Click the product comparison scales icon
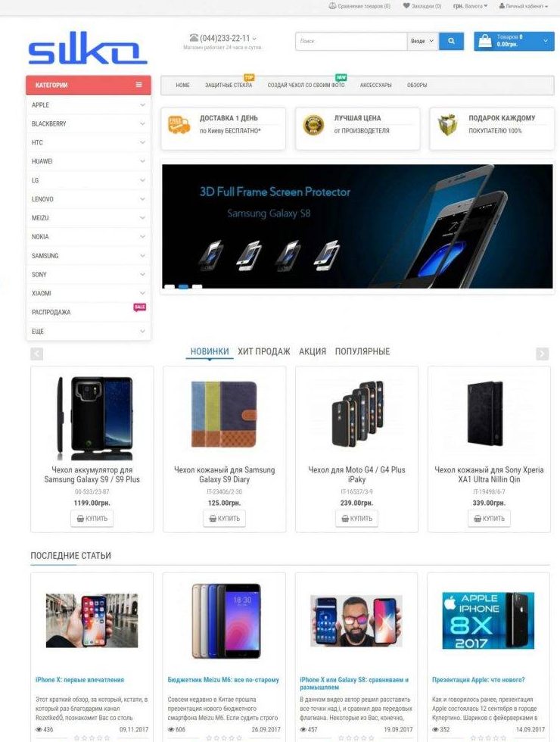This screenshot has height=742, width=560. [x=332, y=6]
